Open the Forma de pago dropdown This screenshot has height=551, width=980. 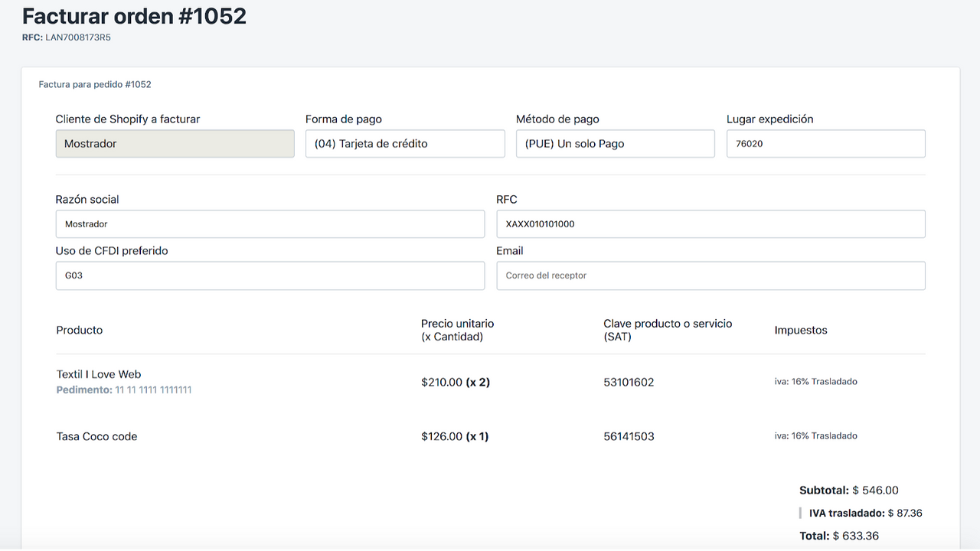click(x=404, y=143)
